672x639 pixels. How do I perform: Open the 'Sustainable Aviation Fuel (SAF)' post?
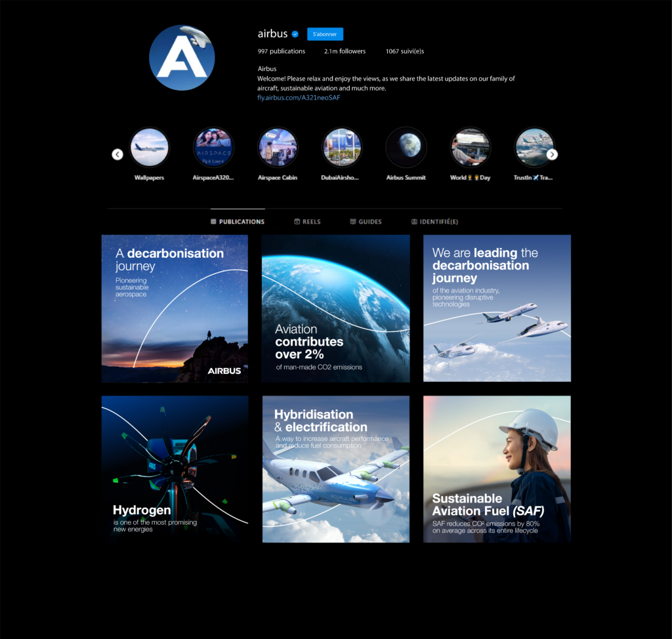497,469
